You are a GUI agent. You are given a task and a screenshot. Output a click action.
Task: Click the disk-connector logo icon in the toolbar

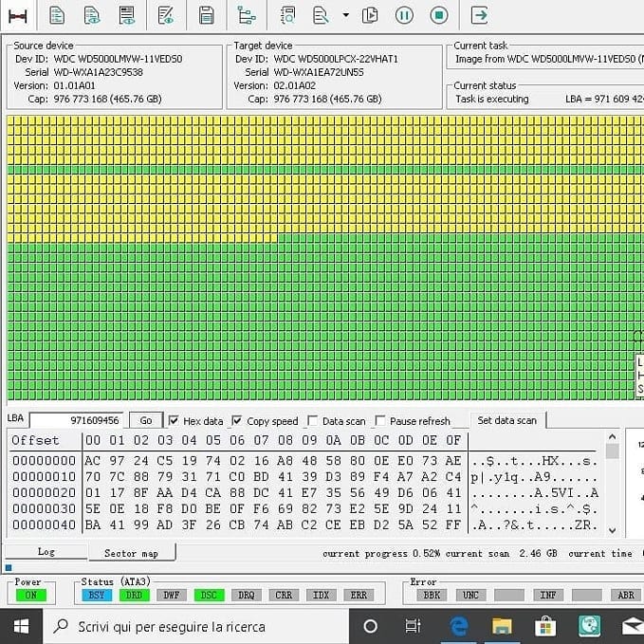pyautogui.click(x=18, y=15)
